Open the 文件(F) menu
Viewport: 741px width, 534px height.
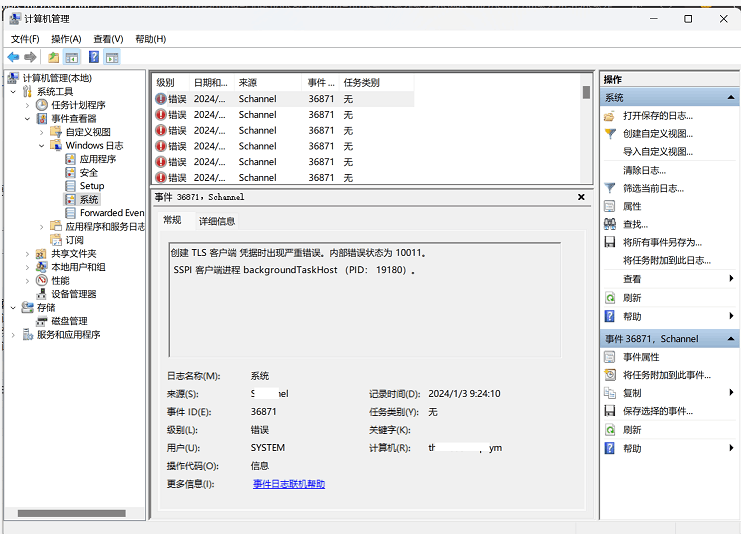click(x=25, y=39)
